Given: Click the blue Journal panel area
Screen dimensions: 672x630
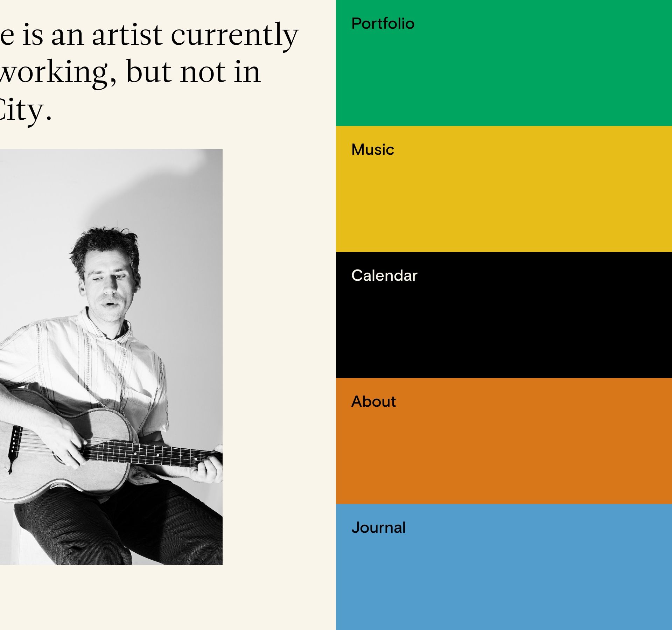Looking at the screenshot, I should pos(504,581).
